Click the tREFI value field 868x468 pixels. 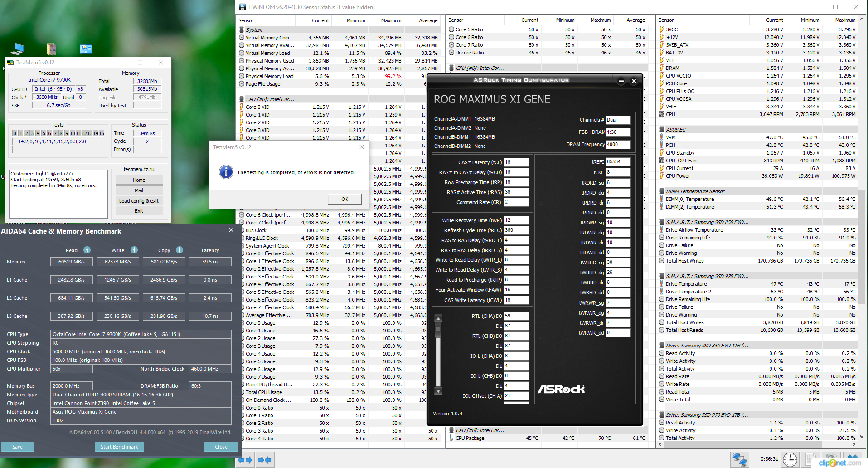618,162
